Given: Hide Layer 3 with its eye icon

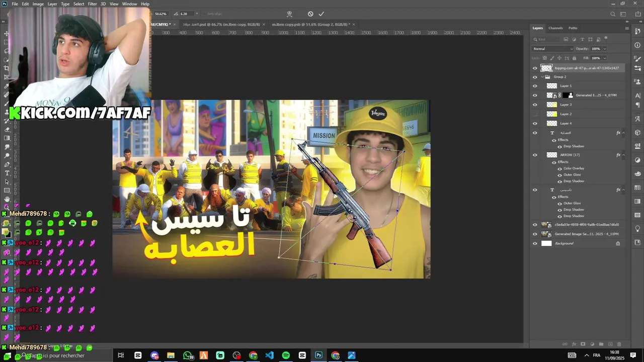Looking at the screenshot, I should [x=535, y=105].
